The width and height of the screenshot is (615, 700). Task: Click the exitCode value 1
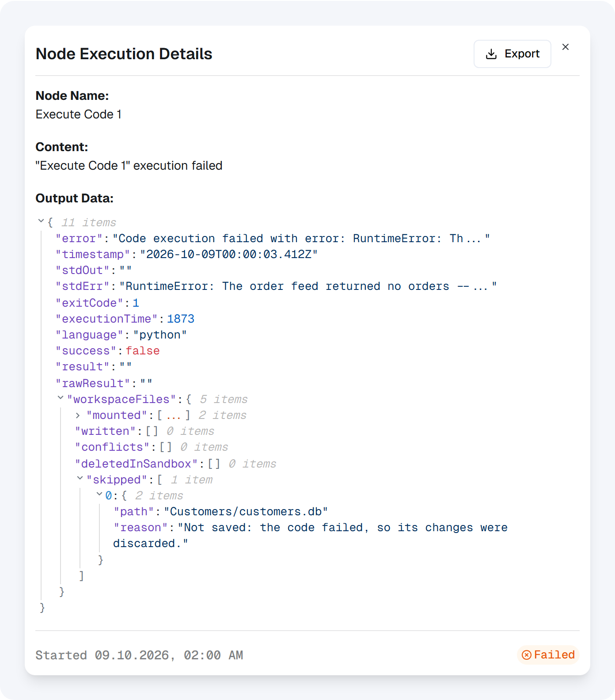click(x=136, y=303)
